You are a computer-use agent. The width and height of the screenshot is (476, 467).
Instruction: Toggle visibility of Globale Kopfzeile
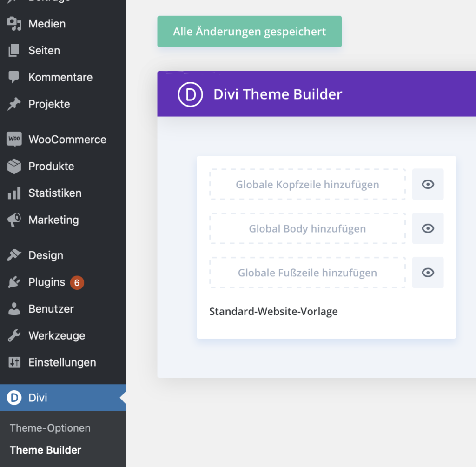(x=428, y=185)
